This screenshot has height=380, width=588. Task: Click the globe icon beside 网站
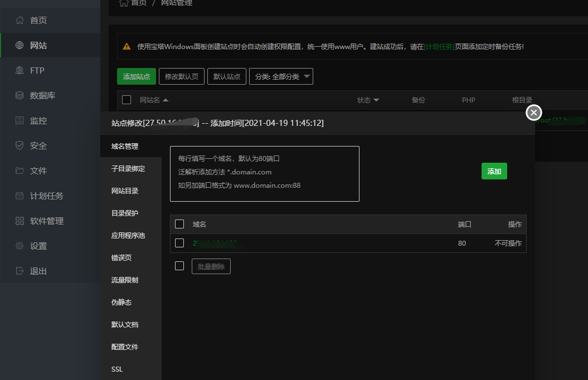coord(20,45)
